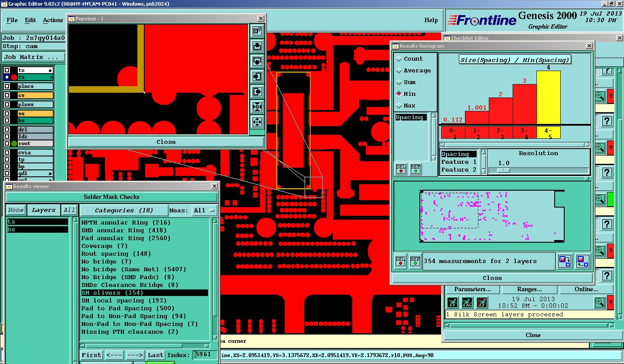
Task: Close the Results histogram with Close button
Action: [x=492, y=278]
